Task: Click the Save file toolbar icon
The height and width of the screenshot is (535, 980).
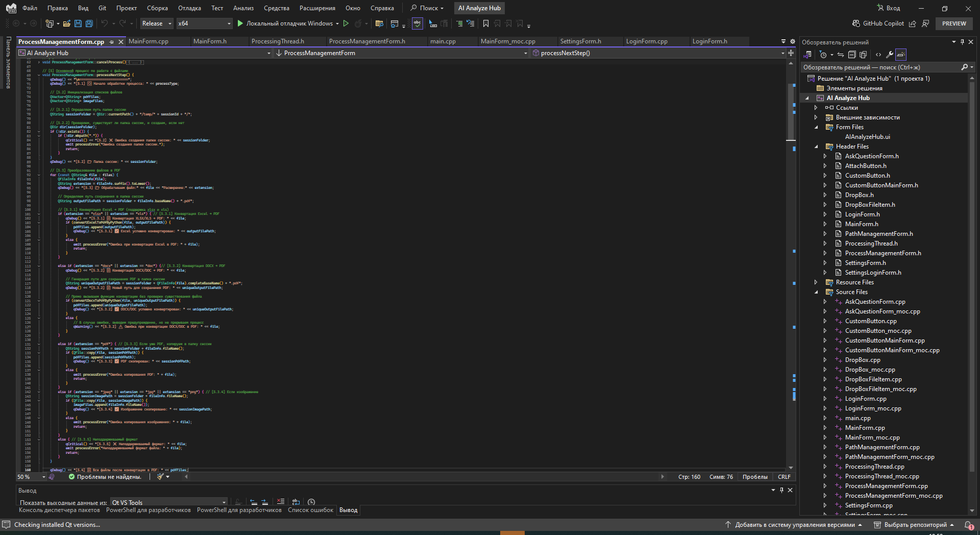Action: (78, 23)
